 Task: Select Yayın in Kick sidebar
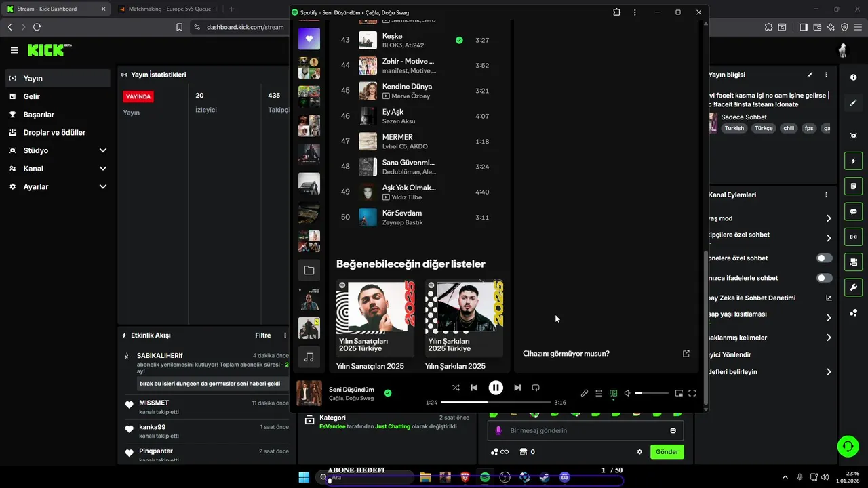click(58, 78)
